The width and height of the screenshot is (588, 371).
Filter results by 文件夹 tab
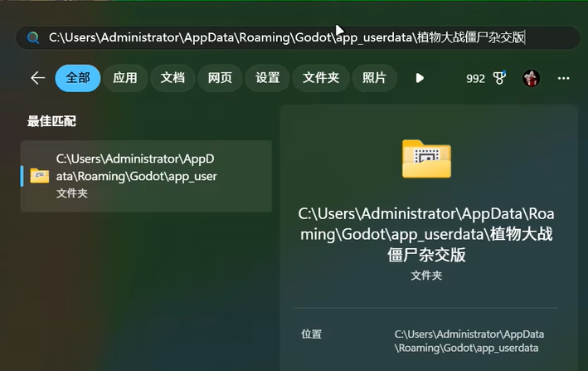(321, 78)
